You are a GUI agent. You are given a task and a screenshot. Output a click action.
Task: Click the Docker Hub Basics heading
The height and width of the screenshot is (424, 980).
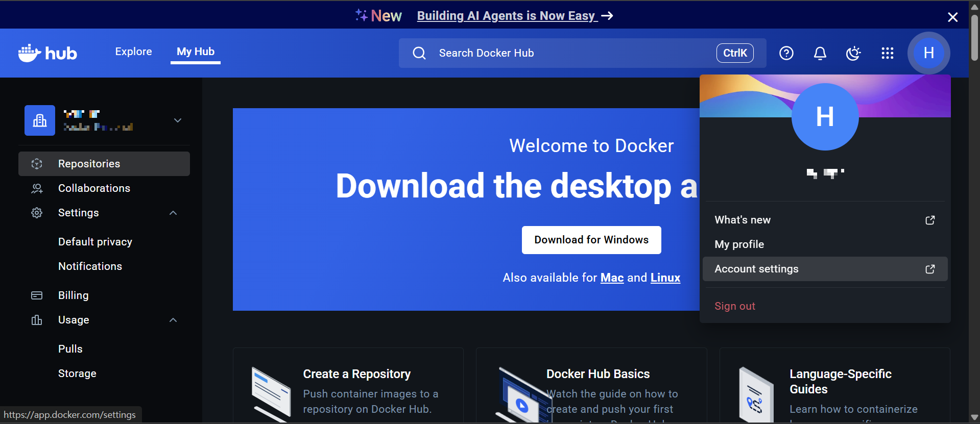point(598,374)
